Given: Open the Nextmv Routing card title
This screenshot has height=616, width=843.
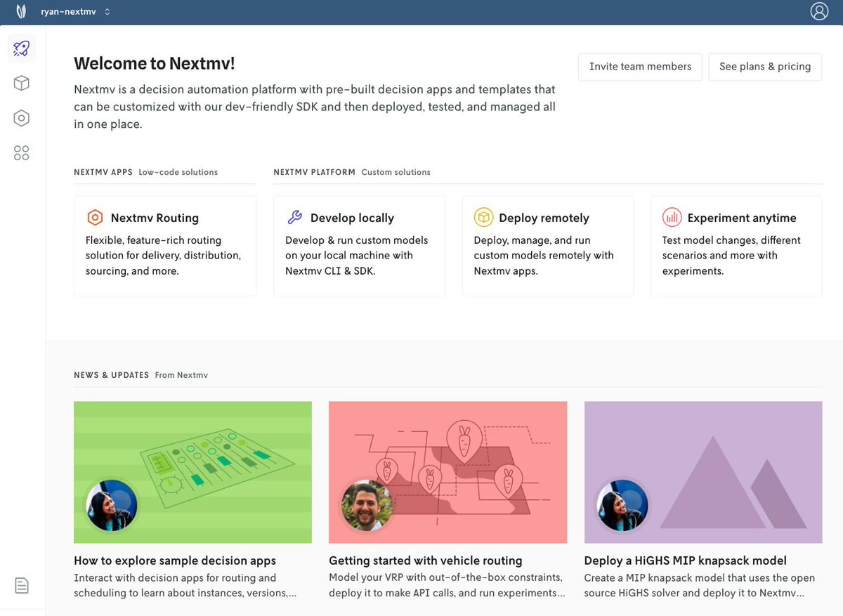Looking at the screenshot, I should coord(155,218).
